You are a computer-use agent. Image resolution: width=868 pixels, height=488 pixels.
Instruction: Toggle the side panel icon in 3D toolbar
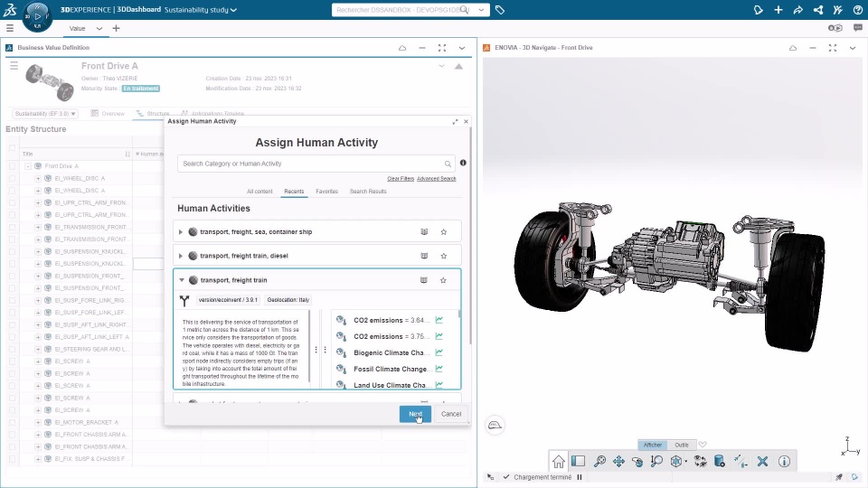pyautogui.click(x=578, y=461)
